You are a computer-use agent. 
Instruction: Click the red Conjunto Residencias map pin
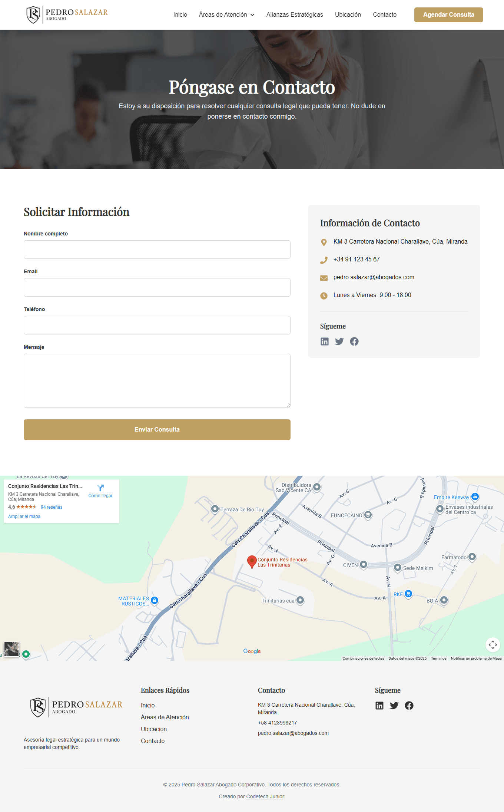coord(252,562)
